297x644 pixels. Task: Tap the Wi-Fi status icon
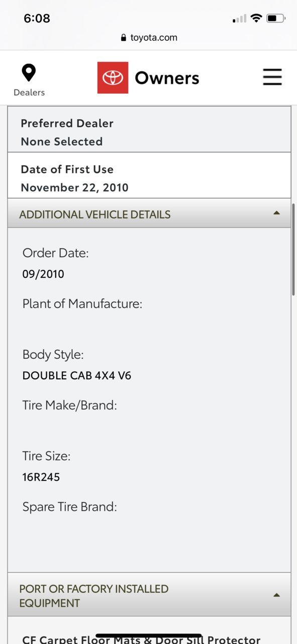tap(256, 19)
